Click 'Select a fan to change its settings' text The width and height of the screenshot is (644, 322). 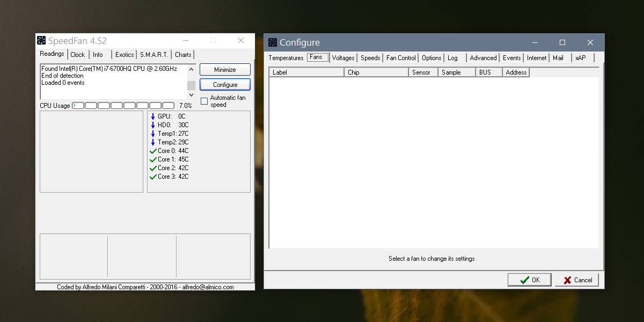[431, 259]
